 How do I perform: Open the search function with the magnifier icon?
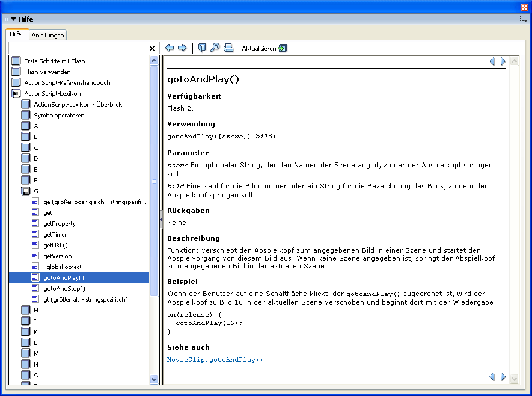point(216,48)
